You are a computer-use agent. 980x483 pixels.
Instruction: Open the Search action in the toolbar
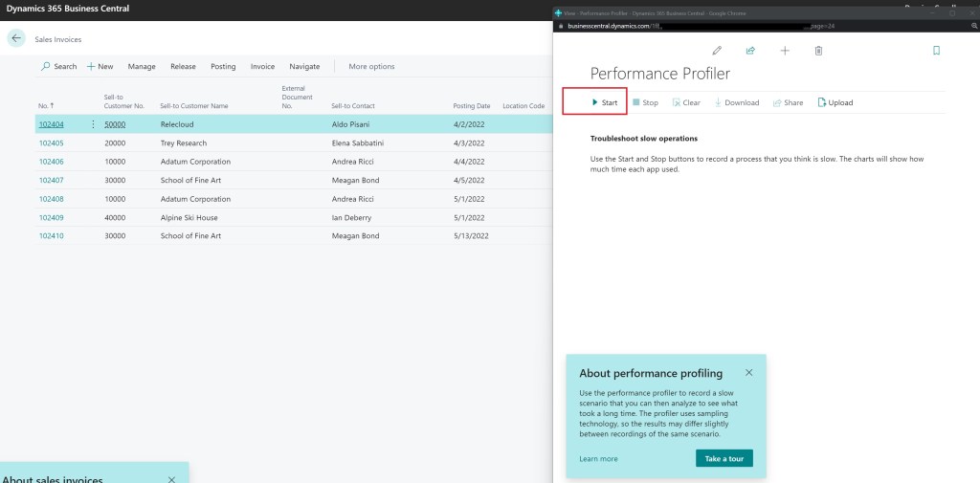tap(59, 67)
